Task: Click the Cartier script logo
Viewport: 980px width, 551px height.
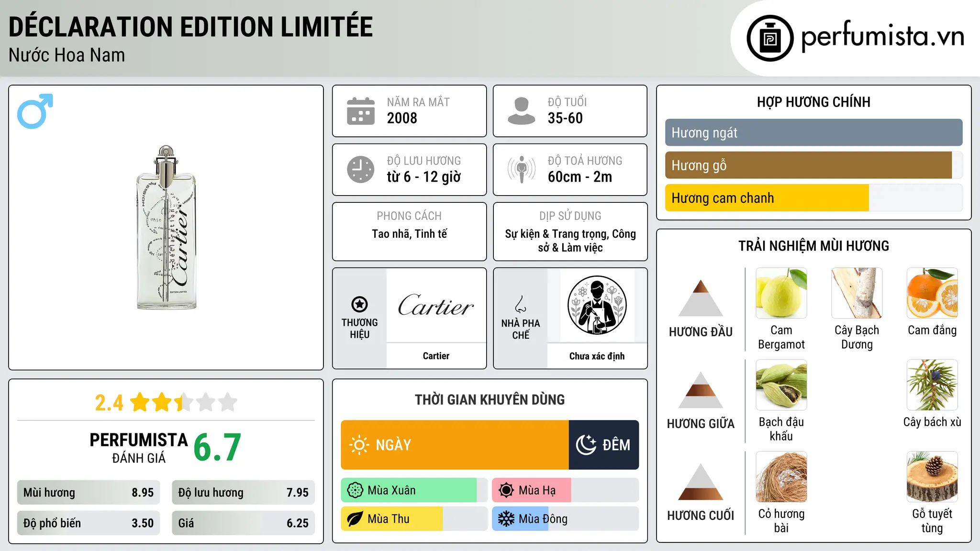Action: coord(436,305)
